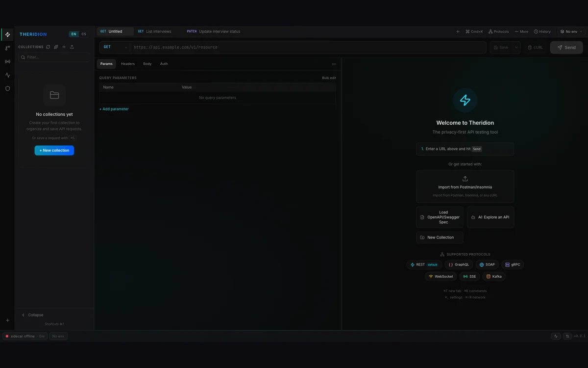Screen dimensions: 588x368
Task: Refresh the collections list
Action: [48, 47]
